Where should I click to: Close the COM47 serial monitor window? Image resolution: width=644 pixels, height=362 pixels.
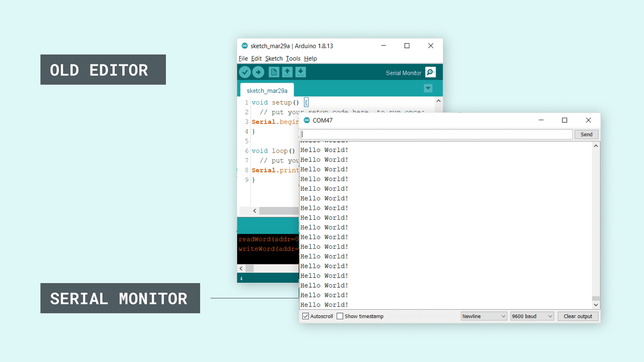coord(588,120)
